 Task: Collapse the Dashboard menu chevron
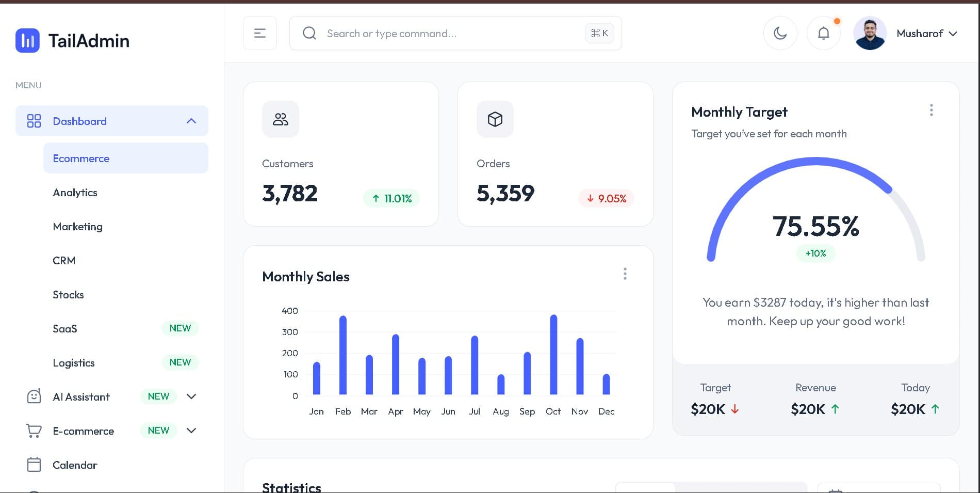pos(191,121)
